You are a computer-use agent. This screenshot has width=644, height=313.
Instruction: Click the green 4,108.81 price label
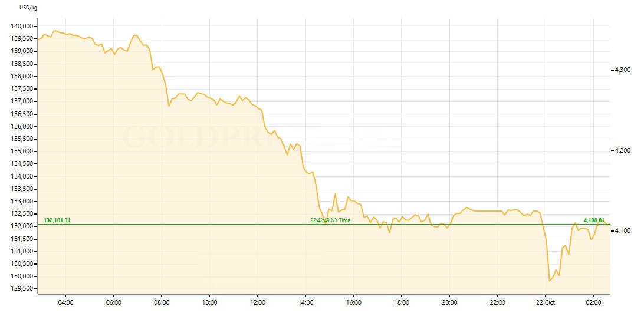[x=594, y=220]
